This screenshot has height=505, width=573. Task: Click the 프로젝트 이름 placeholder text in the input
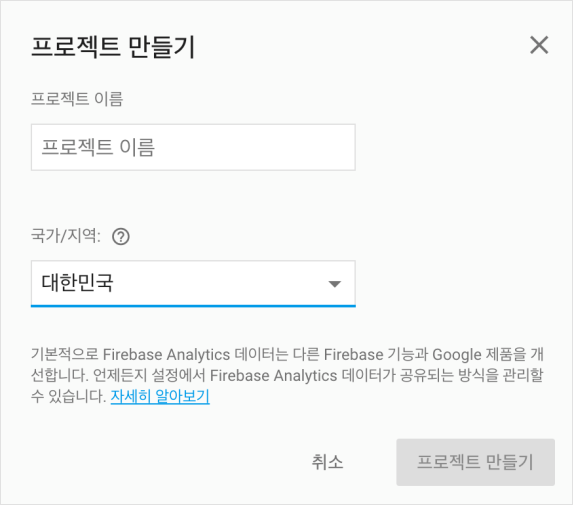(98, 148)
